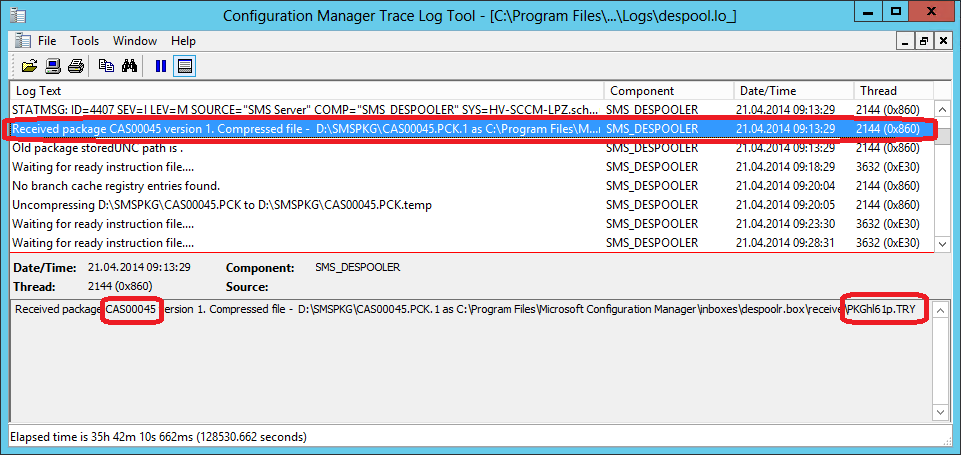961x455 pixels.
Task: Select the STATMSG ID=4407 log row
Action: click(472, 110)
